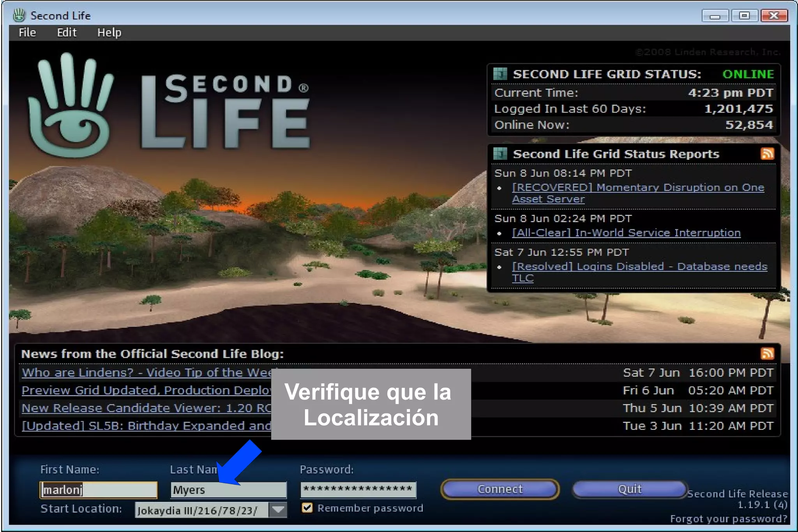
Task: Click the RSS feed icon in Grid Status Reports
Action: pos(767,154)
